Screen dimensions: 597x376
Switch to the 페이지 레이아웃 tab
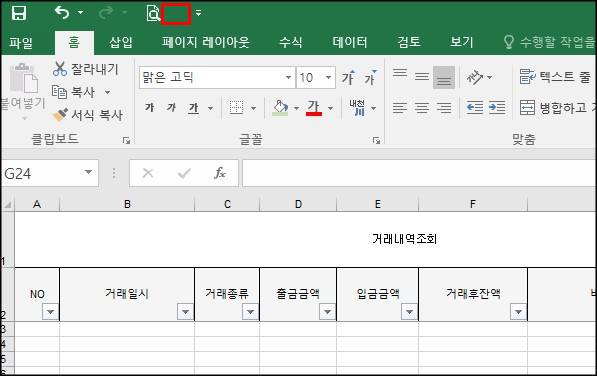tap(206, 42)
